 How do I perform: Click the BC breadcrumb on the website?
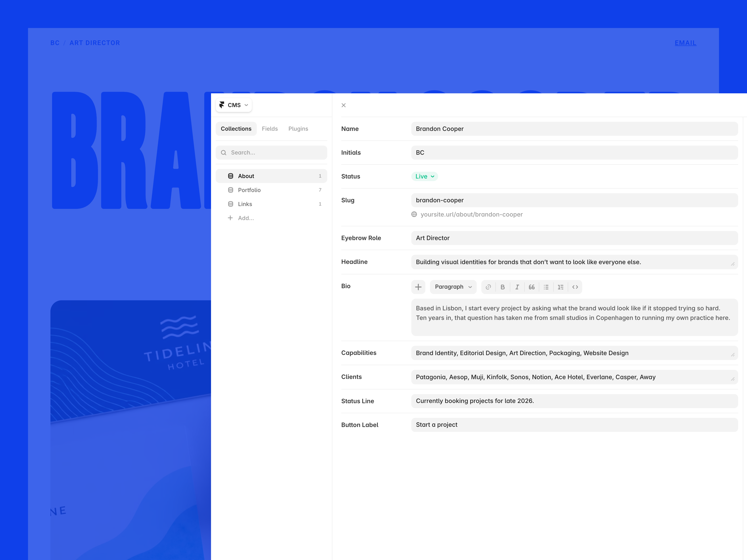55,43
